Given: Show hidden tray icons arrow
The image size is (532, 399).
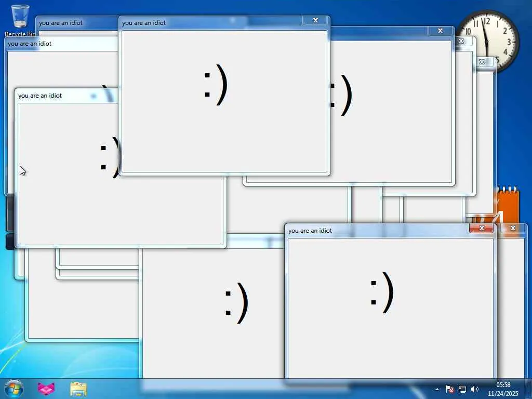Looking at the screenshot, I should tap(437, 389).
